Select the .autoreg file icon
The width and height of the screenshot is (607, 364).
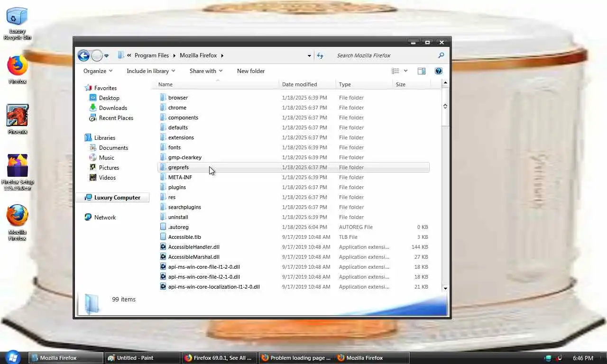pos(163,227)
